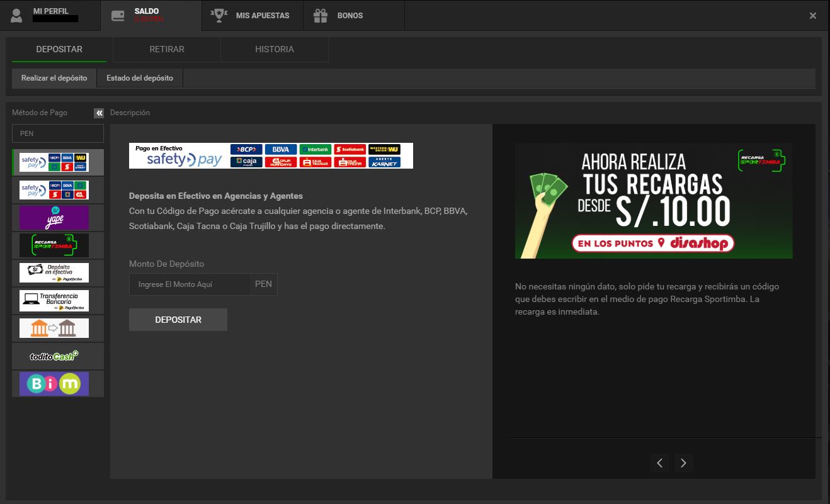This screenshot has height=504, width=830.
Task: Show next promotional banner slide
Action: point(683,463)
